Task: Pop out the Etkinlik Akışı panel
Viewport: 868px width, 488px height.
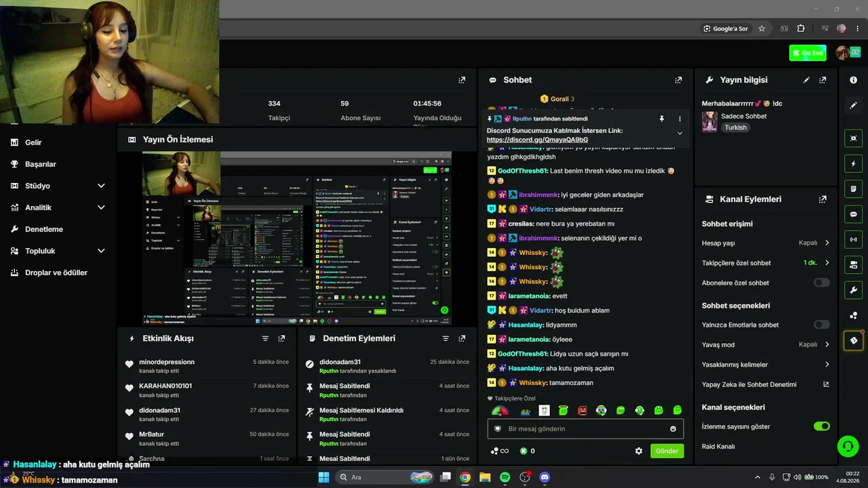Action: [x=281, y=338]
